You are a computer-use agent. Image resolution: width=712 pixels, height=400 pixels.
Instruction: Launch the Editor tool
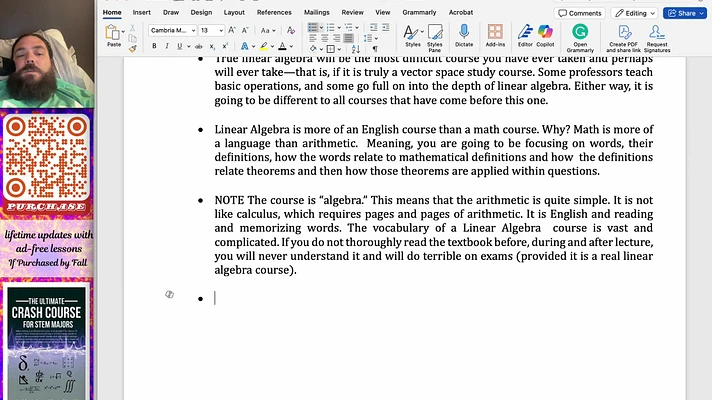click(x=525, y=36)
